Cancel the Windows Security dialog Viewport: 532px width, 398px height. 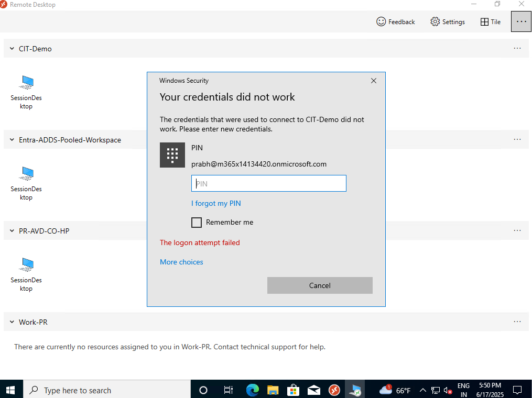point(320,285)
